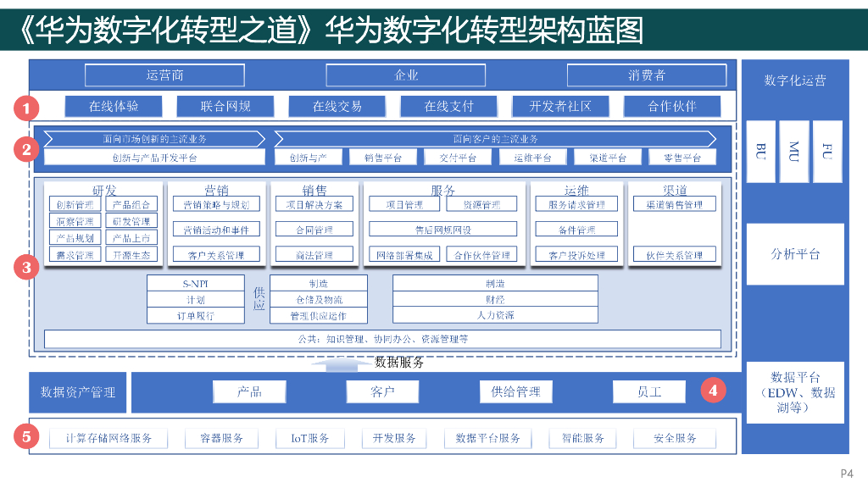
Task: Click the 在线体验 block
Action: (114, 106)
